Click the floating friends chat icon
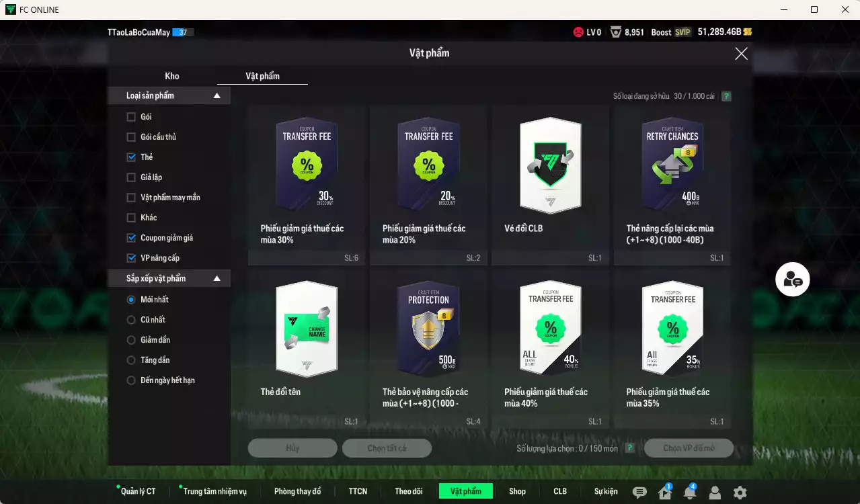Screen dimensions: 860x504 (x=792, y=280)
